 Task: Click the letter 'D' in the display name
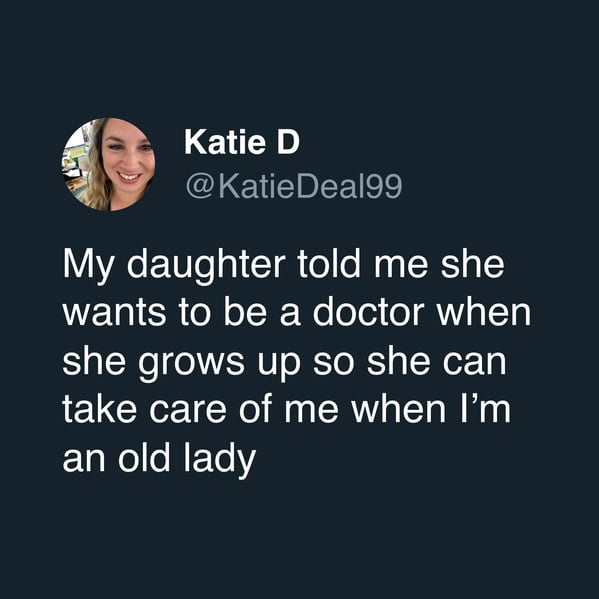click(x=288, y=142)
